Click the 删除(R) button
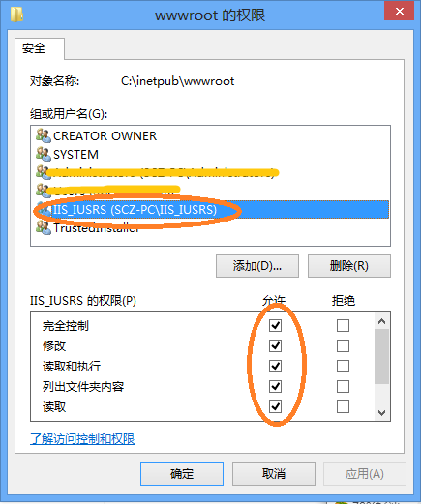Screen dimensions: 421x504 (x=349, y=266)
